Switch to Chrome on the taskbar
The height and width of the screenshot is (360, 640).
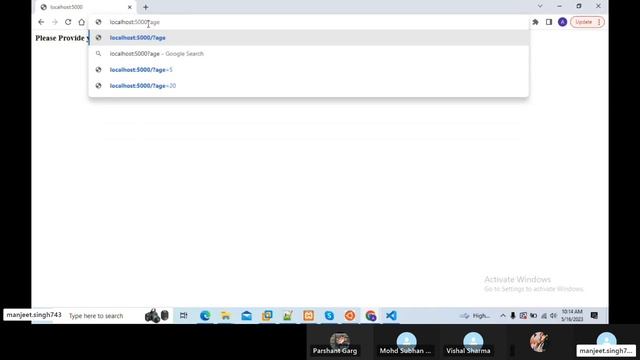point(371,316)
